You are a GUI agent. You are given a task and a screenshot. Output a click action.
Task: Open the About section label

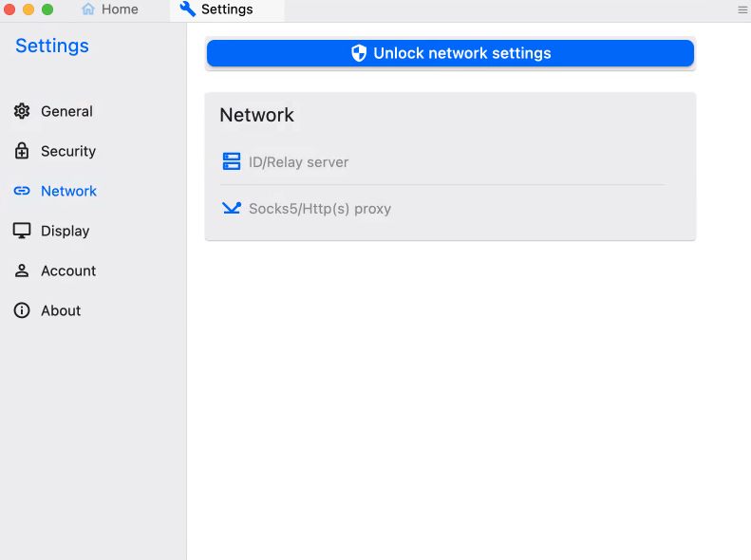coord(61,310)
